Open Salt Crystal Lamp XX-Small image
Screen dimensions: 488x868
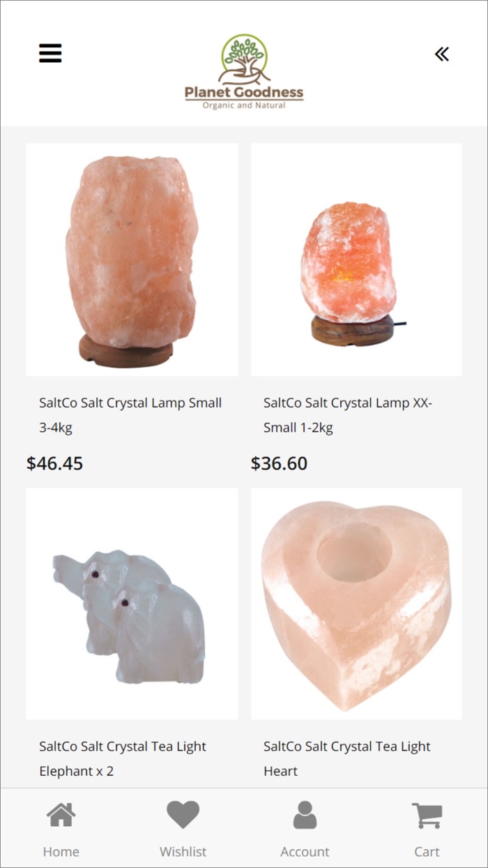pos(356,260)
